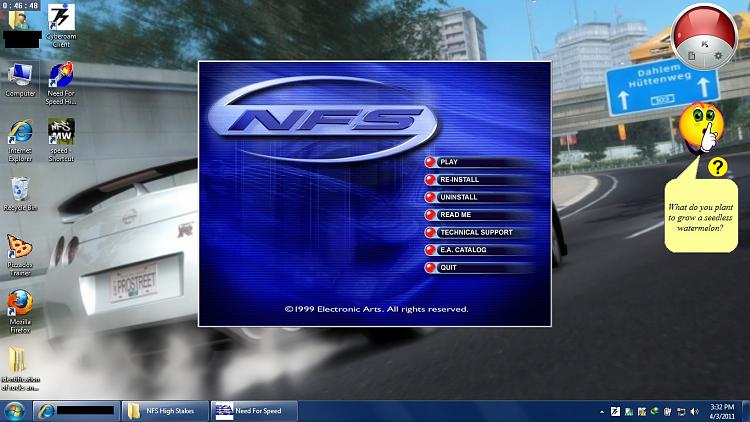This screenshot has width=750, height=422.
Task: Click the network tray icon
Action: click(681, 411)
